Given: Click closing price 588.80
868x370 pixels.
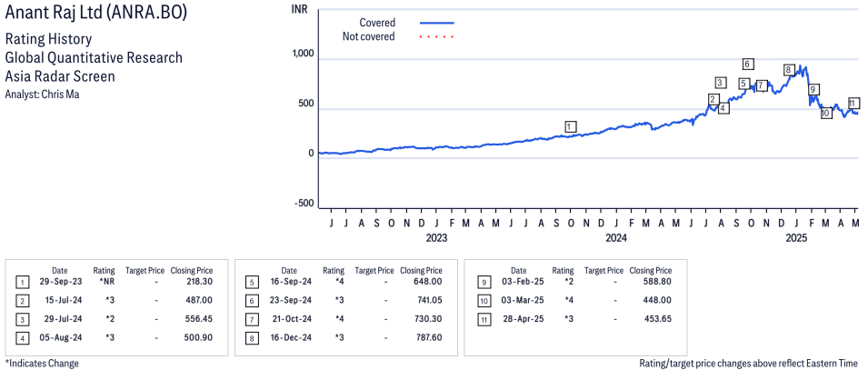Looking at the screenshot, I should pos(658,282).
